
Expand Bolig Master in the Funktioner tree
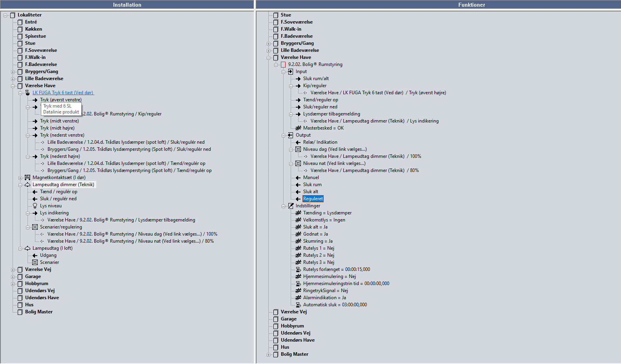(x=268, y=355)
